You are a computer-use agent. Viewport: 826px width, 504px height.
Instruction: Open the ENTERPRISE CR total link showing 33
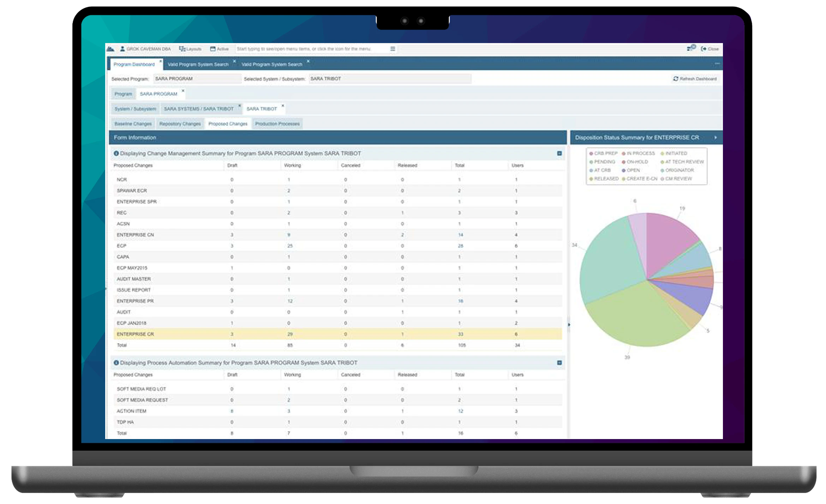click(x=460, y=334)
